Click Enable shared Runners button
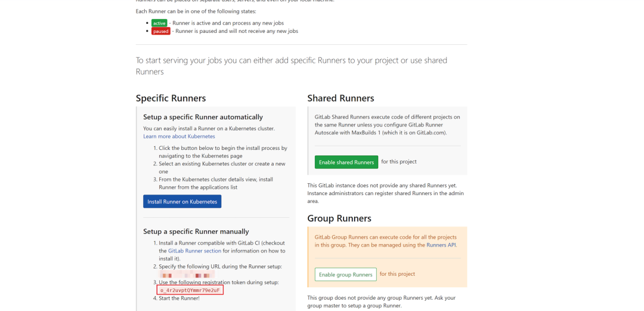 [346, 162]
